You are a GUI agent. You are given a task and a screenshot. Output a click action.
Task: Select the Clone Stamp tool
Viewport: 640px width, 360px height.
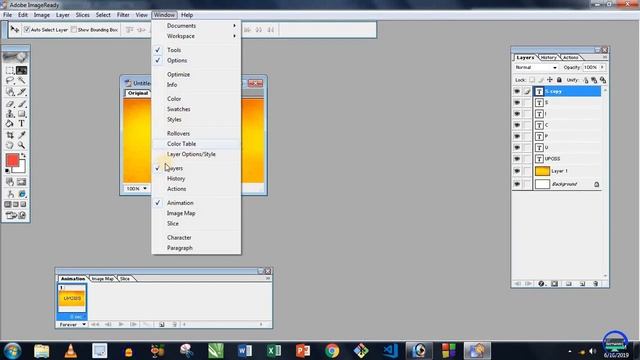click(10, 113)
